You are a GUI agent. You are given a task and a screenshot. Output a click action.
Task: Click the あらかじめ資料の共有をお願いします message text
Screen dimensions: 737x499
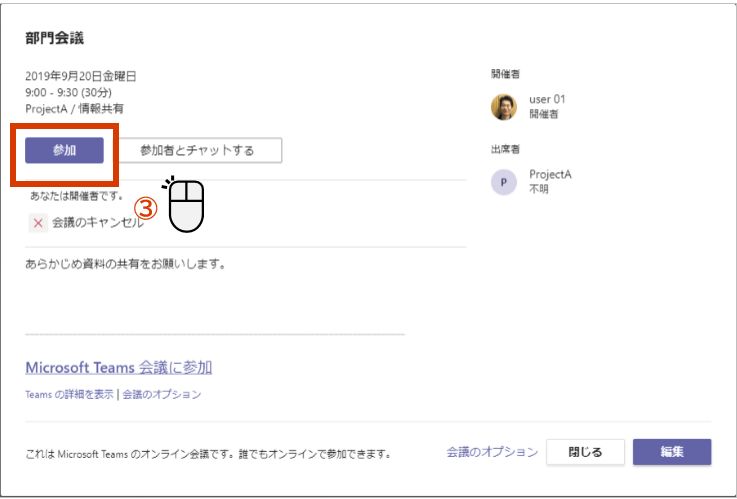coord(125,266)
